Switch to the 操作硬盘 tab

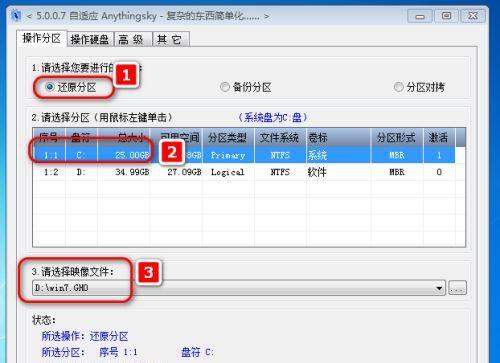click(x=90, y=40)
